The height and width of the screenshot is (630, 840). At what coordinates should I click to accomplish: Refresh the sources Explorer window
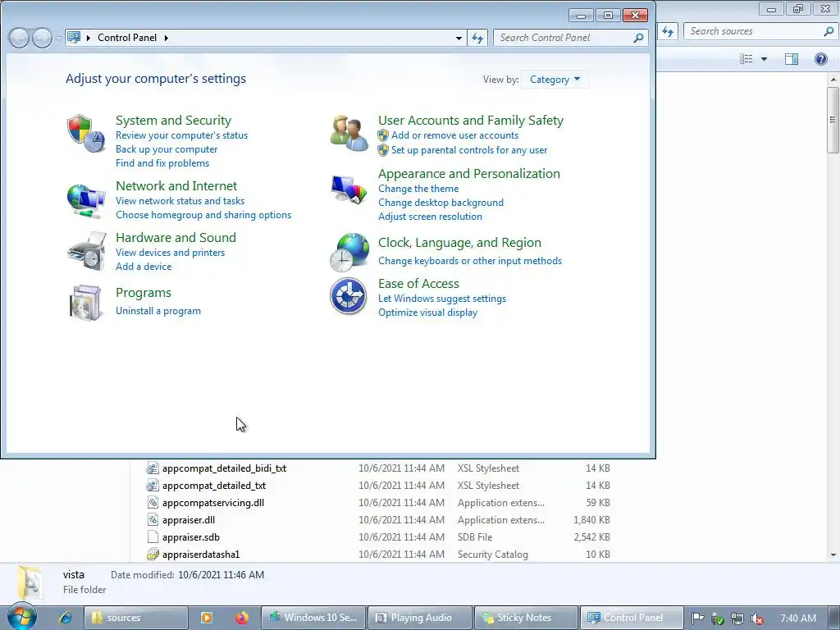667,32
